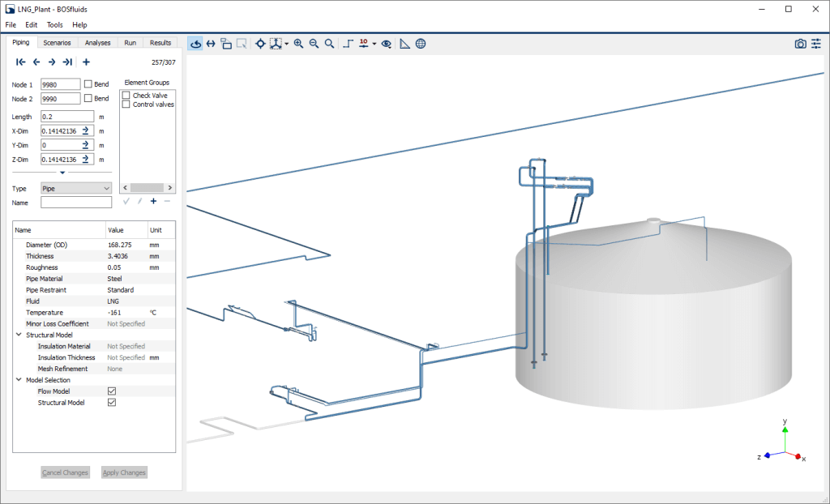Image resolution: width=830 pixels, height=504 pixels.
Task: Enable Bend checkbox for Node 1
Action: [88, 84]
